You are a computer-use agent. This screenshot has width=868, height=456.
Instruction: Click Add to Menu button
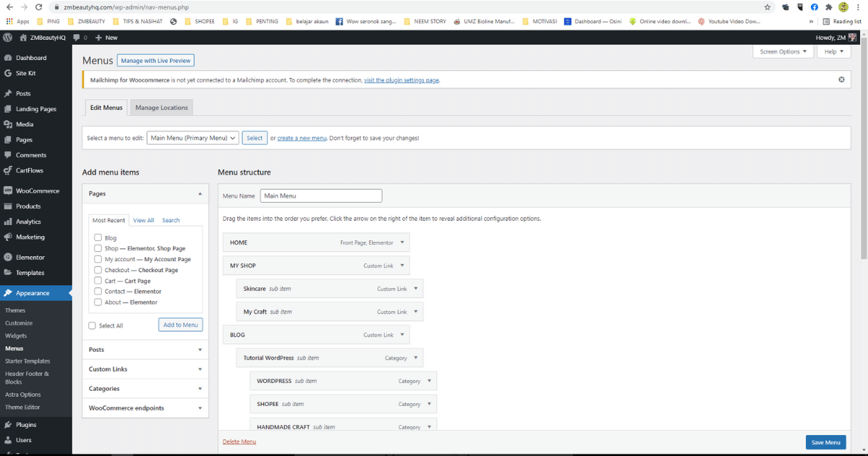[181, 325]
